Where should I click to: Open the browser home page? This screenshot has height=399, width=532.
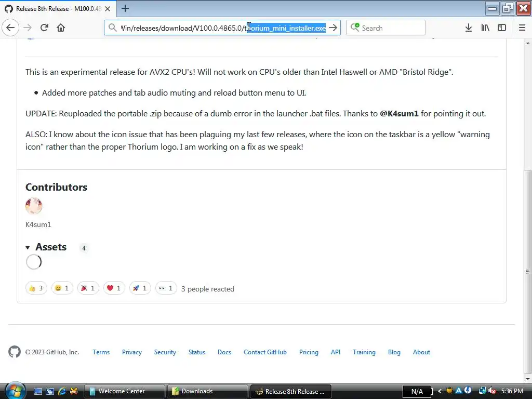61,28
